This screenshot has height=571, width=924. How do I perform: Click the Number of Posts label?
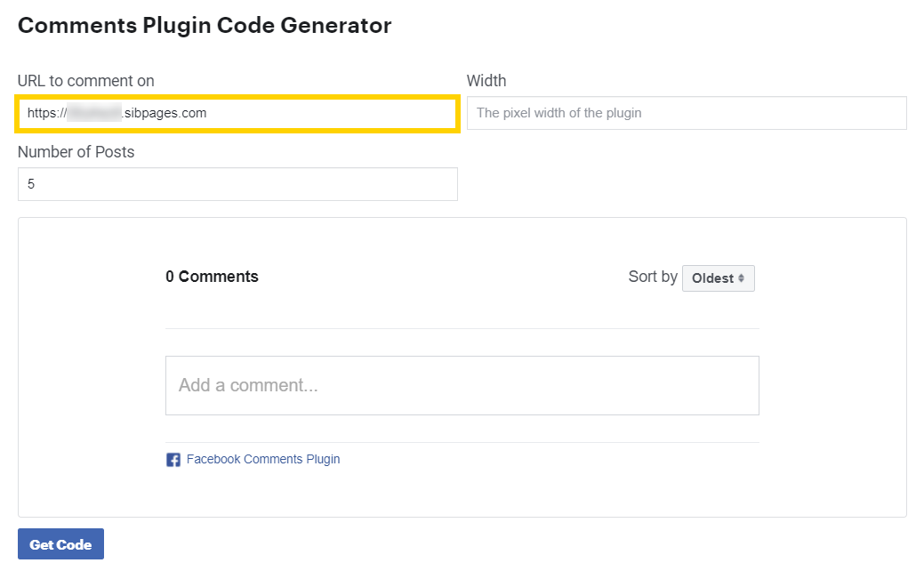[76, 151]
